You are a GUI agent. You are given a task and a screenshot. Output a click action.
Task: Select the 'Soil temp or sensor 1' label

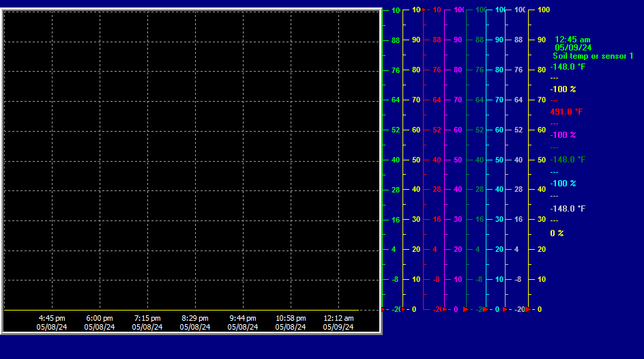pos(593,56)
